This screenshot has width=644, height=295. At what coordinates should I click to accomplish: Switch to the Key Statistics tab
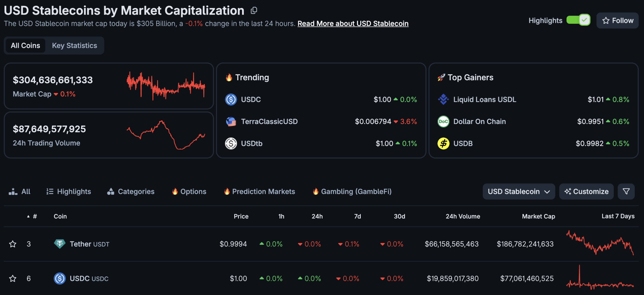tap(74, 45)
